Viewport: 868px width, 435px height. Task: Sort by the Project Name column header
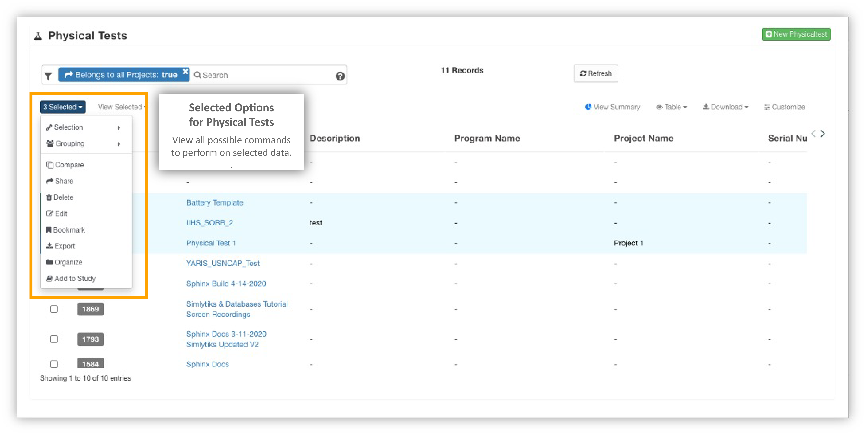point(644,138)
